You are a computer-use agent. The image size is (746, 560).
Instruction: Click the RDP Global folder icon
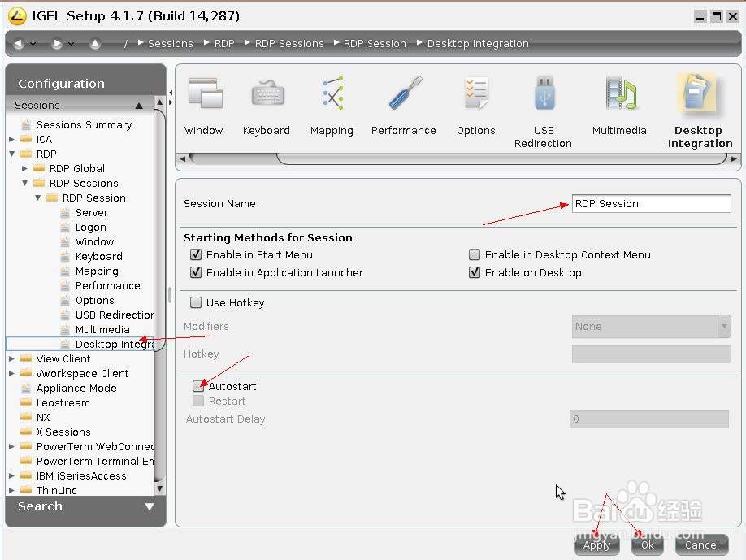[x=39, y=168]
